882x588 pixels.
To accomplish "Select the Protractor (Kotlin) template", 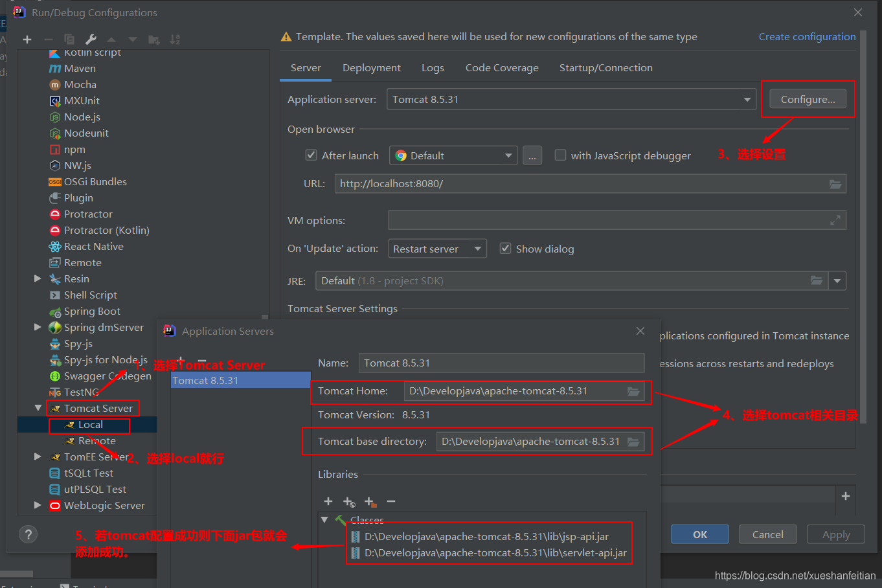I will click(x=107, y=231).
